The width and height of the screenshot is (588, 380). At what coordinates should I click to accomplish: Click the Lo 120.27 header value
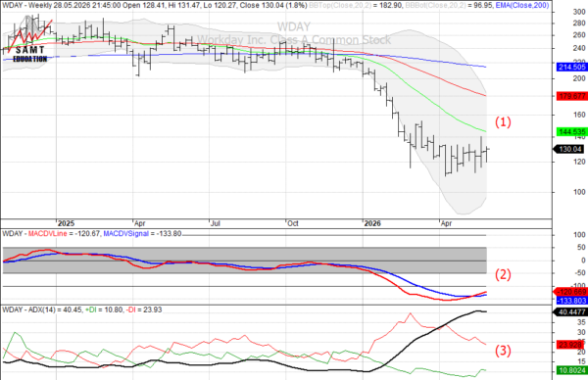(220, 5)
